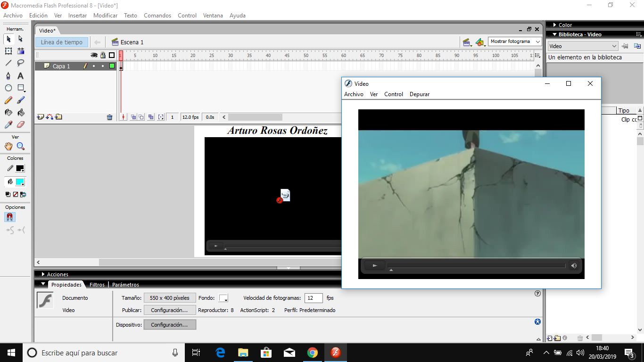644x362 pixels.
Task: Hide all layers with the eye column
Action: (x=94, y=55)
